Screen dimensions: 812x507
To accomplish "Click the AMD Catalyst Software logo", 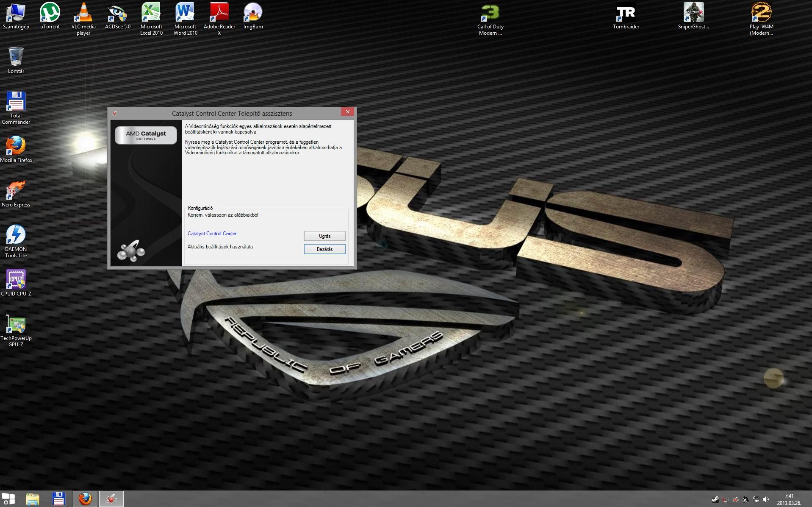I will [146, 135].
